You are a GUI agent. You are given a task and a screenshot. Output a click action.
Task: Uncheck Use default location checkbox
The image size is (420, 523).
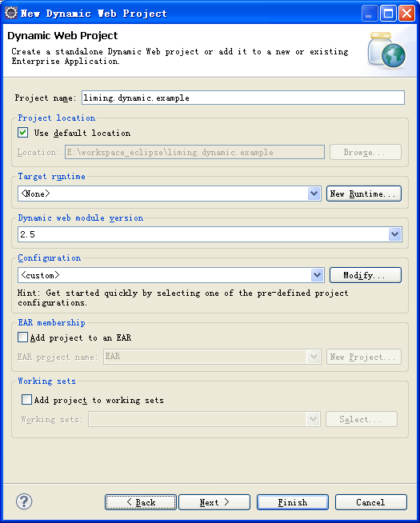coord(22,133)
